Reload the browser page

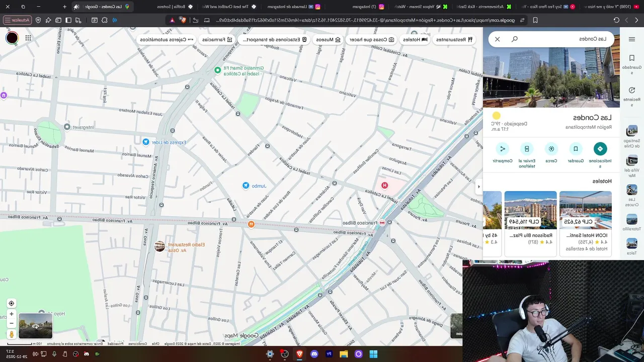tap(616, 20)
